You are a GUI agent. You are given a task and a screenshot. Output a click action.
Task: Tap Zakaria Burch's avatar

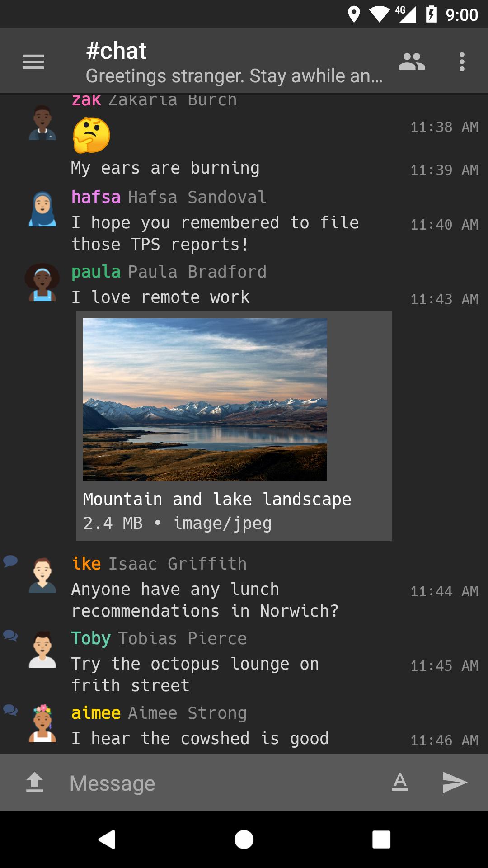42,123
